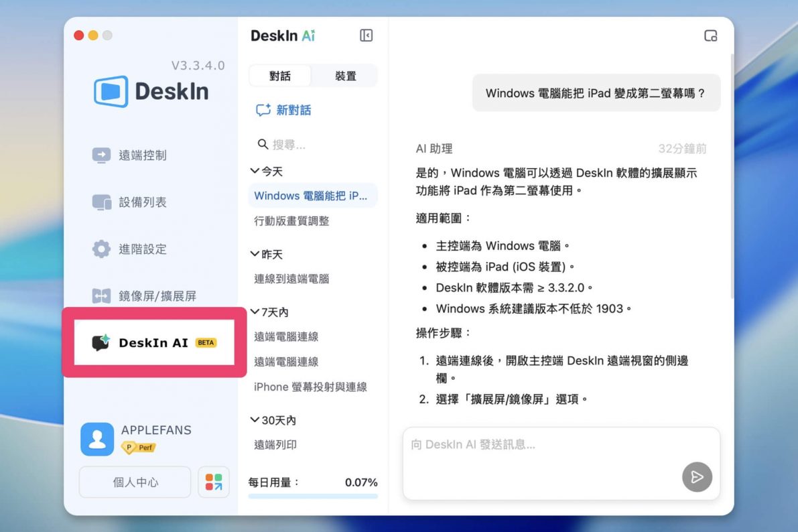Click the 每日用量 usage progress bar
The image size is (798, 532).
(x=313, y=496)
